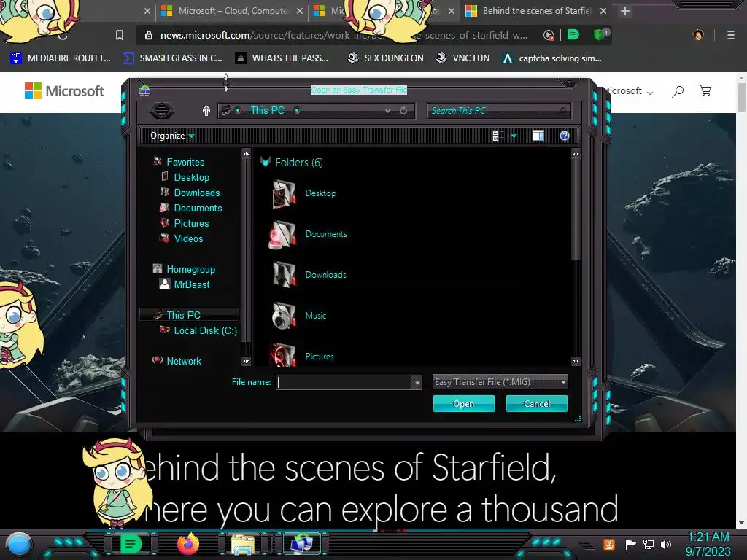Open a new browser tab
The image size is (747, 560).
625,11
